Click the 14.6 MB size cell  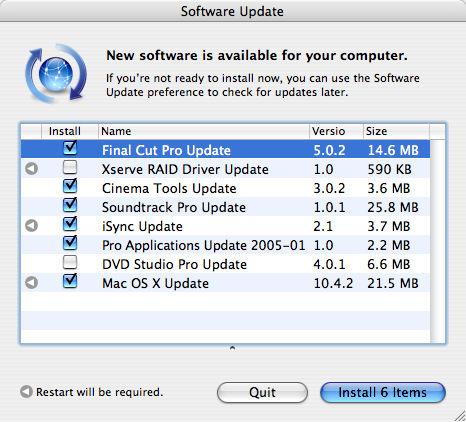coord(393,150)
